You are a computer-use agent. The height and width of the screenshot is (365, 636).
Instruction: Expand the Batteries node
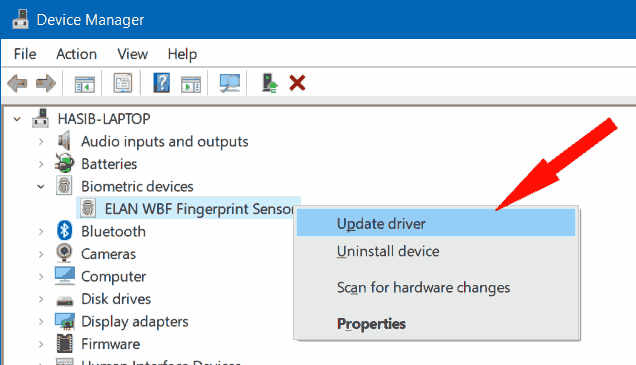pyautogui.click(x=41, y=164)
